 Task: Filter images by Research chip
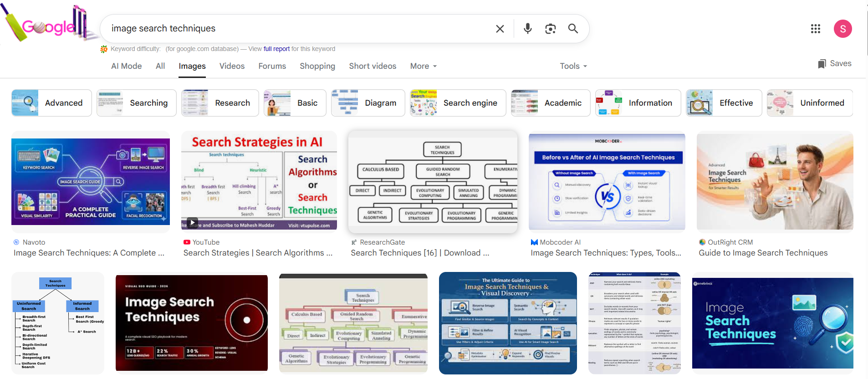220,103
